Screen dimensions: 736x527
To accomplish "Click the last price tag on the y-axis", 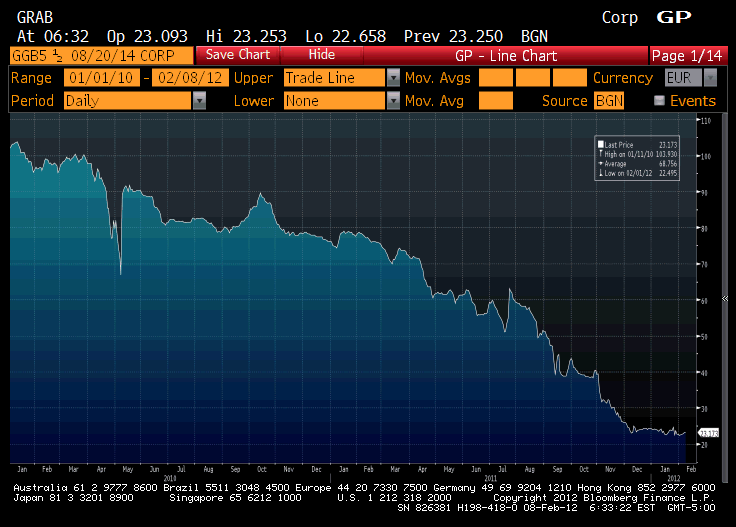I will click(709, 433).
